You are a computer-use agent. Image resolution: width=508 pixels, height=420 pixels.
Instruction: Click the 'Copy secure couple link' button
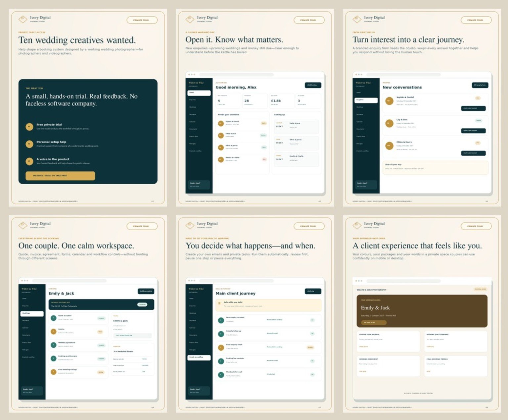133,335
